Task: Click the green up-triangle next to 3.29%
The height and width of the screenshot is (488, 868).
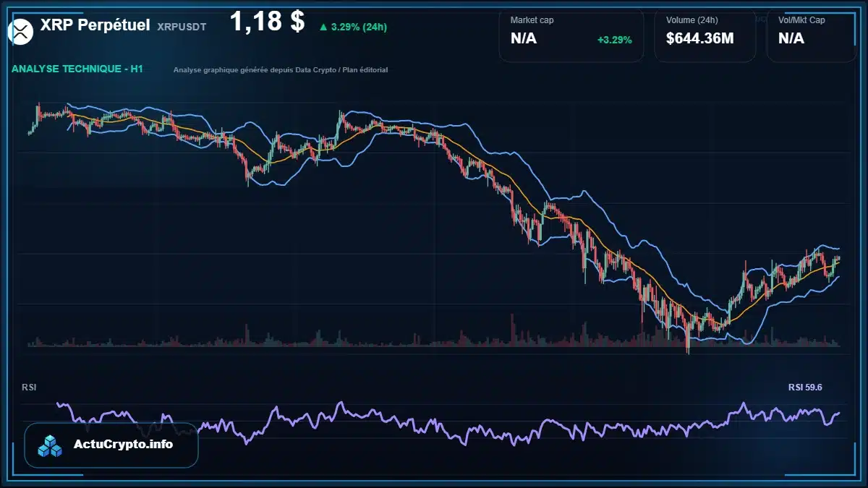Action: [323, 27]
